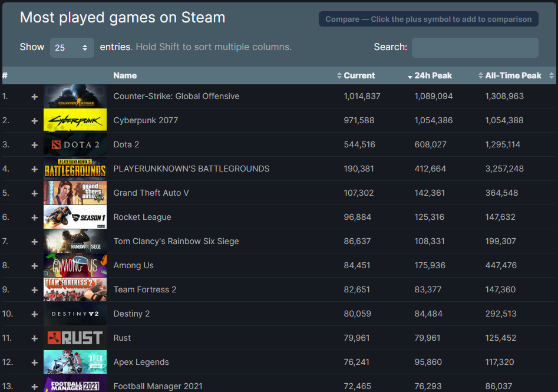Click the all-time peak value 292,513

pos(501,314)
